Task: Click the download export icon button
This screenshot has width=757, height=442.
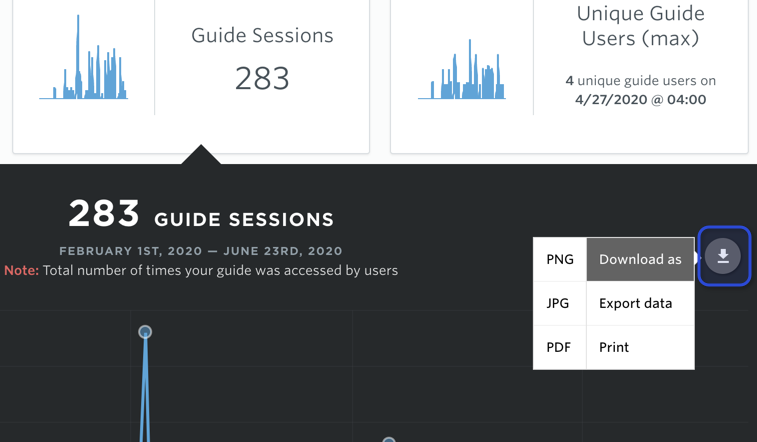Action: pyautogui.click(x=723, y=256)
